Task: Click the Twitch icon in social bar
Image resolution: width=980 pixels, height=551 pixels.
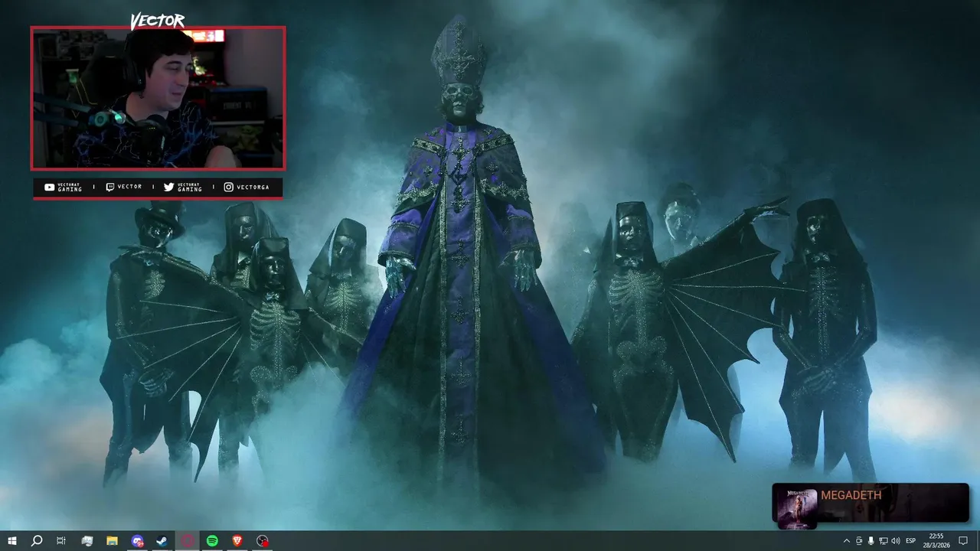Action: point(110,187)
